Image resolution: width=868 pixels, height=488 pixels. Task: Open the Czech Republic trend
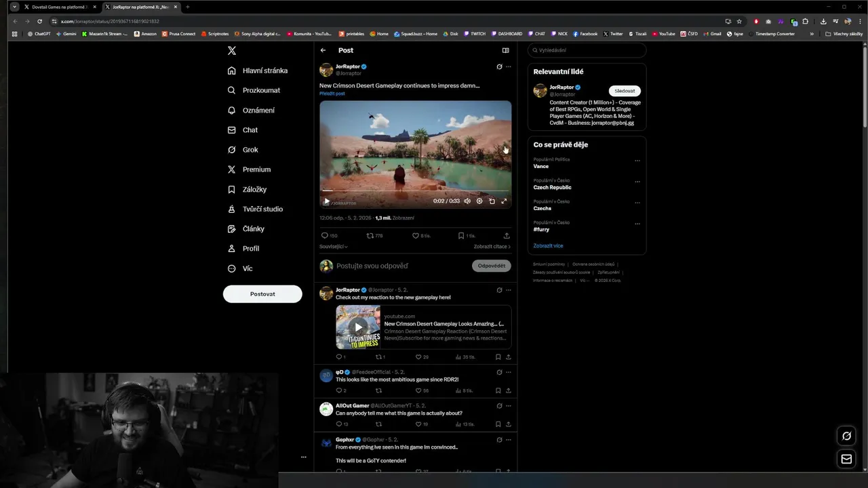(x=553, y=187)
